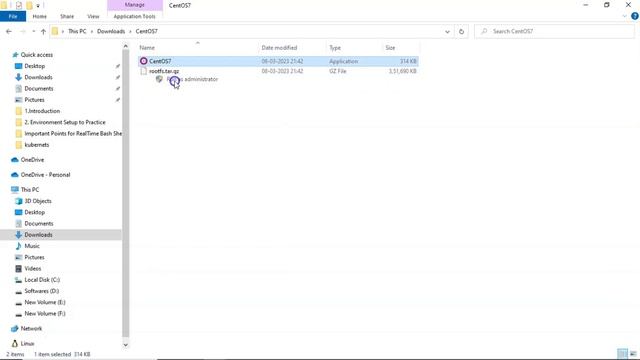
Task: Open pinned Desktop under Quick access
Action: click(x=35, y=66)
